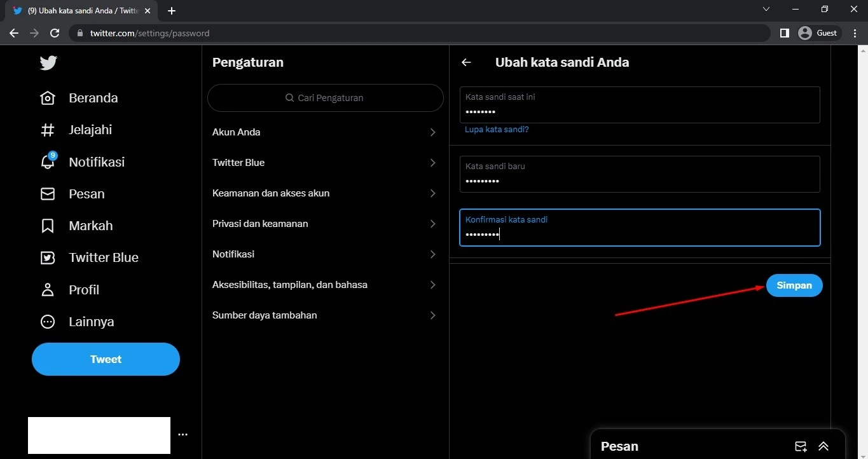Image resolution: width=868 pixels, height=459 pixels.
Task: Expand Sumber daya tambahan
Action: click(x=325, y=315)
